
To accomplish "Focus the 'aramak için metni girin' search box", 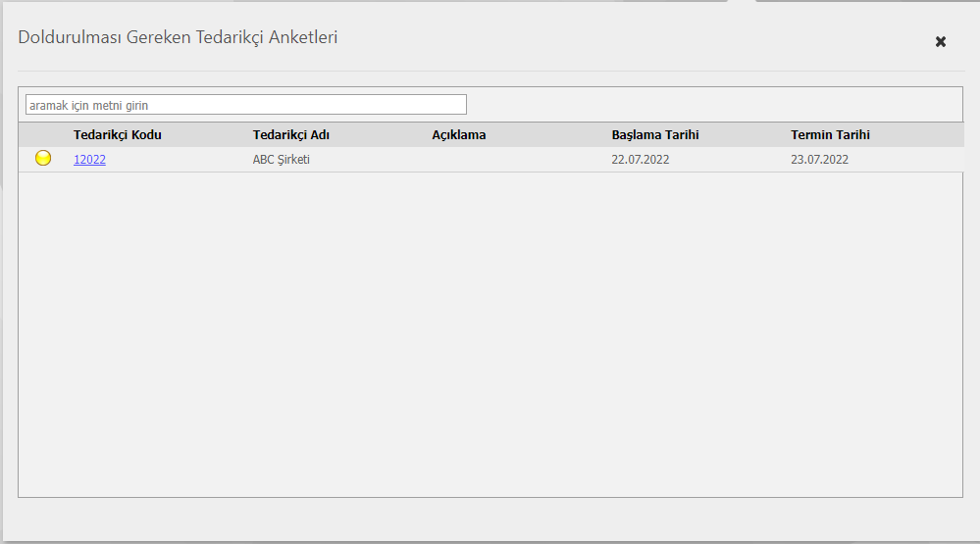I will point(245,105).
